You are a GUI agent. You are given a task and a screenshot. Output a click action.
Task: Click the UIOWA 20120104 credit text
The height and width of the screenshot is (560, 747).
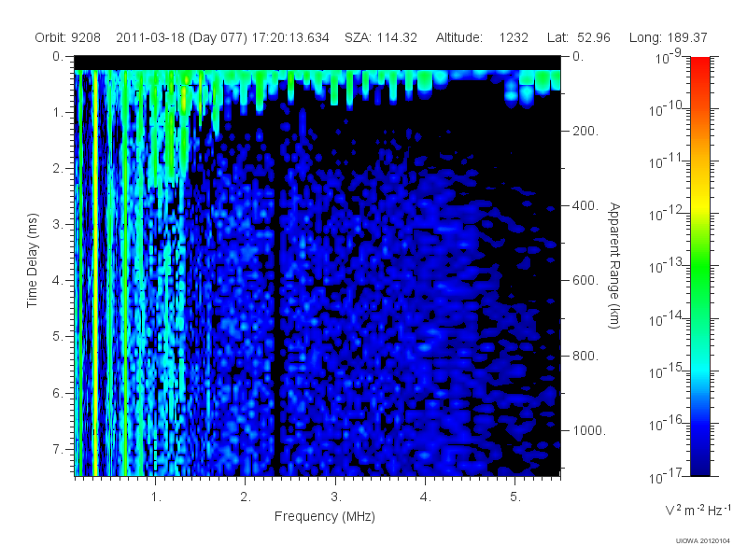(703, 541)
